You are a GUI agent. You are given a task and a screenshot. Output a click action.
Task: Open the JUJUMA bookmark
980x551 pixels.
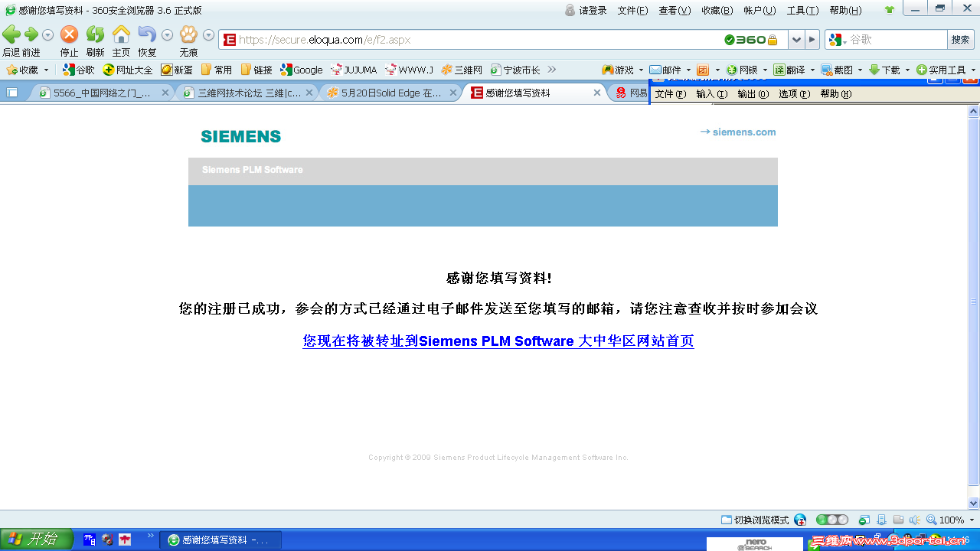[x=354, y=70]
